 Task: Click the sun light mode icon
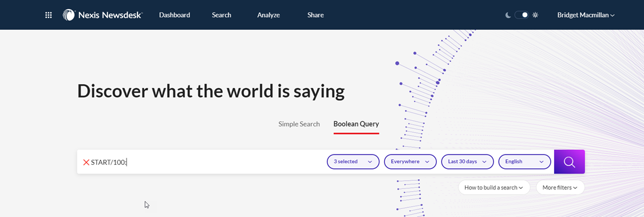coord(535,15)
